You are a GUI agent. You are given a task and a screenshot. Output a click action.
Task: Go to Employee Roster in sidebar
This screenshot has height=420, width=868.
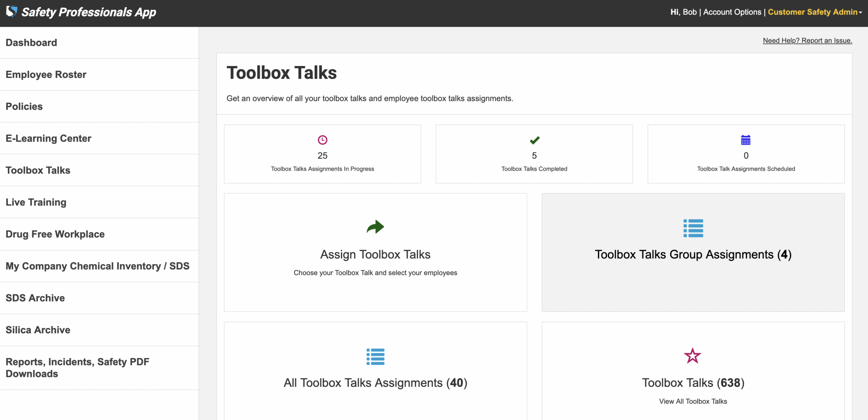pyautogui.click(x=46, y=75)
